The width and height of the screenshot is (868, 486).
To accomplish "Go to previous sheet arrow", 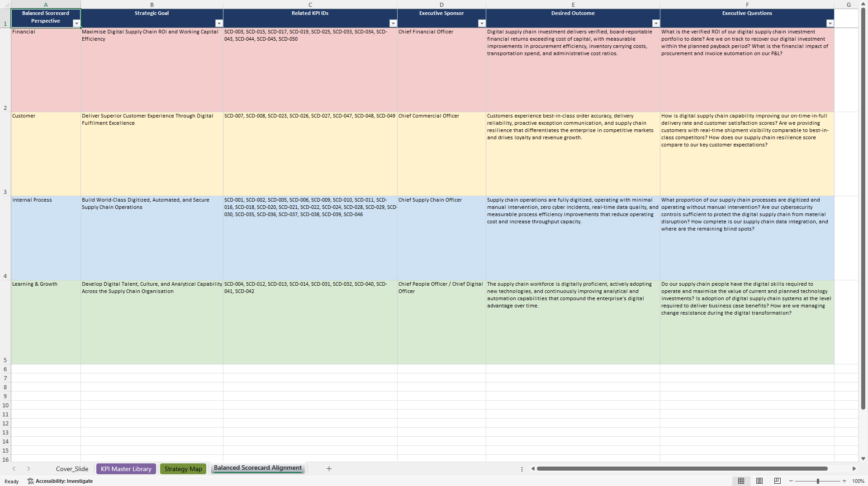I will coord(14,469).
